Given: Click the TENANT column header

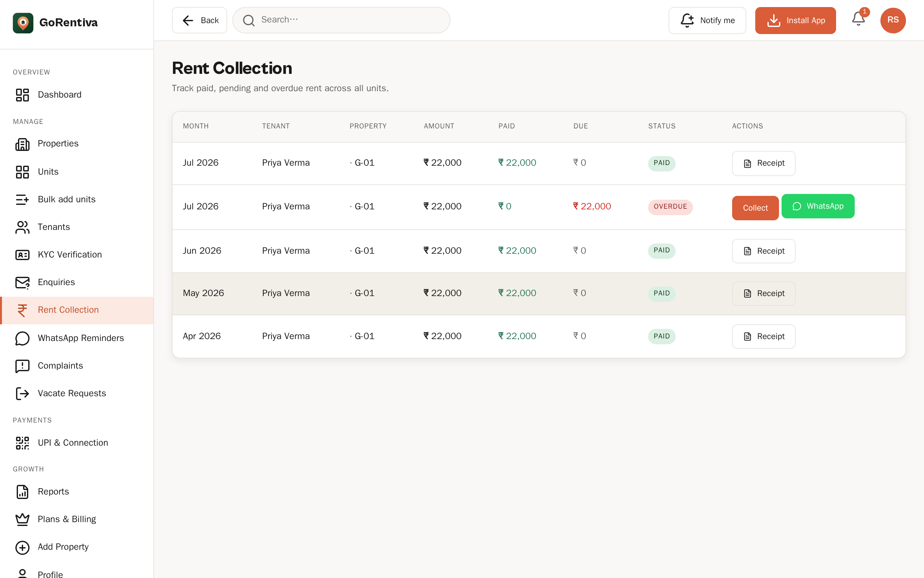Looking at the screenshot, I should 276,126.
